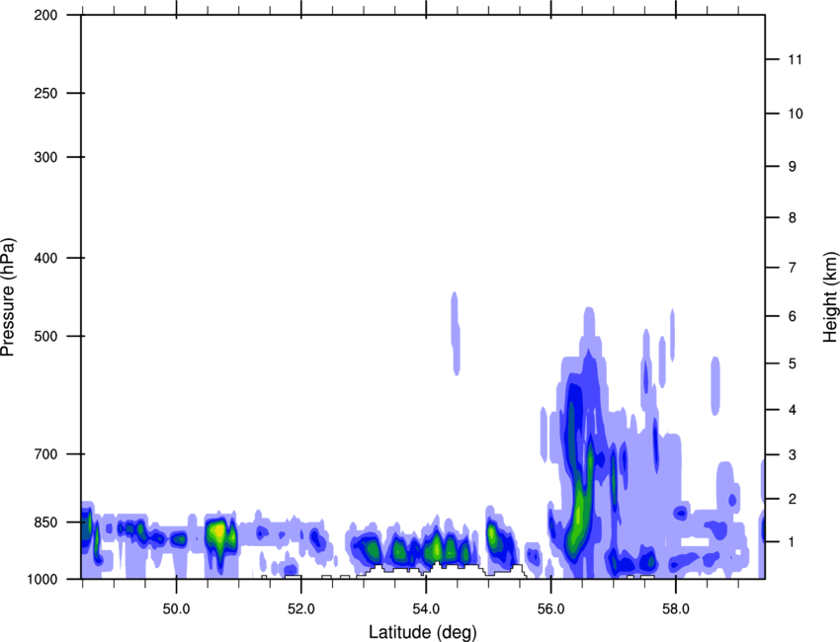The width and height of the screenshot is (840, 642).
Task: Click the 54.0 latitude tick label
Action: (426, 609)
